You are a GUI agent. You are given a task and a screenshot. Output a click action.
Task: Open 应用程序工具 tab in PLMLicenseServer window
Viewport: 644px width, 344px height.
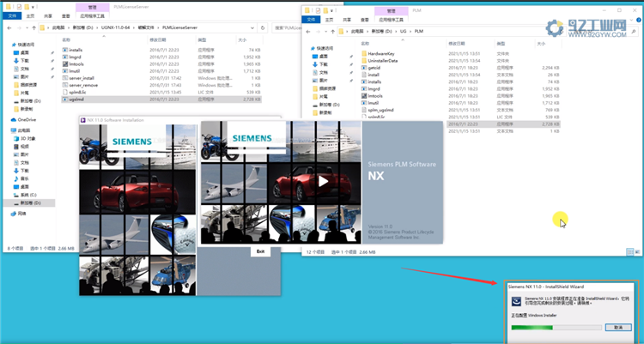click(x=93, y=16)
